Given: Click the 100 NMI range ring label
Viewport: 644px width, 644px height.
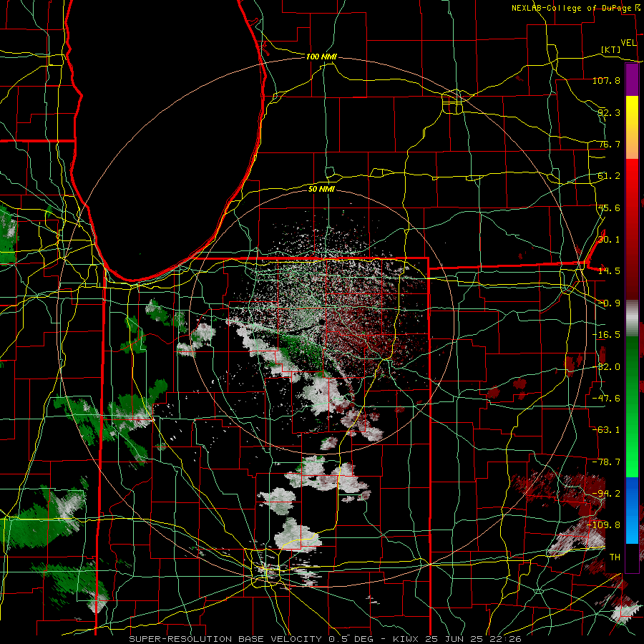Looking at the screenshot, I should pos(321,57).
